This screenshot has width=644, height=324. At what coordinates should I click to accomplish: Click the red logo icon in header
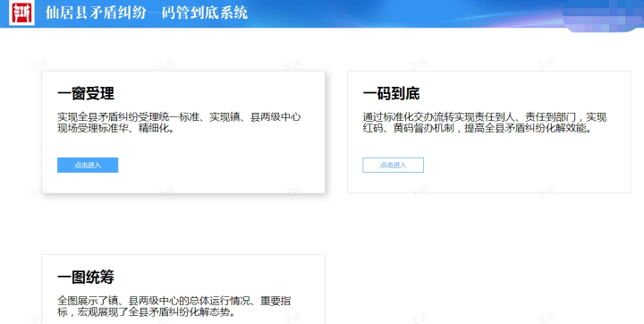(21, 13)
